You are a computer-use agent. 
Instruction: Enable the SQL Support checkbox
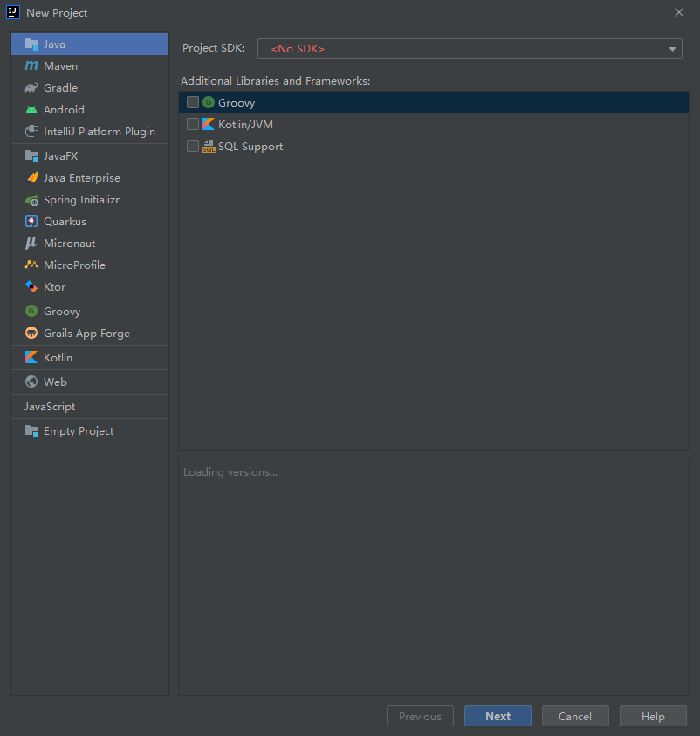193,147
